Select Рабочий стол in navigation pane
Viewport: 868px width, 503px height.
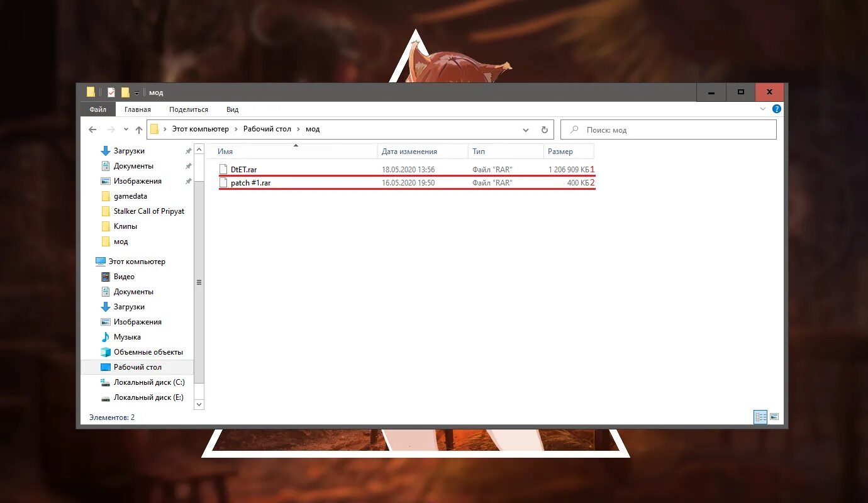(x=137, y=367)
